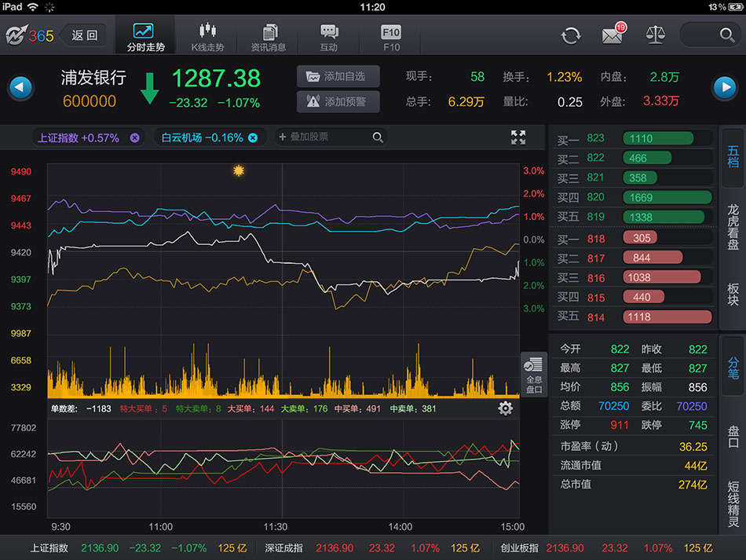The height and width of the screenshot is (560, 746).
Task: Select the 五档 side tab
Action: [733, 157]
